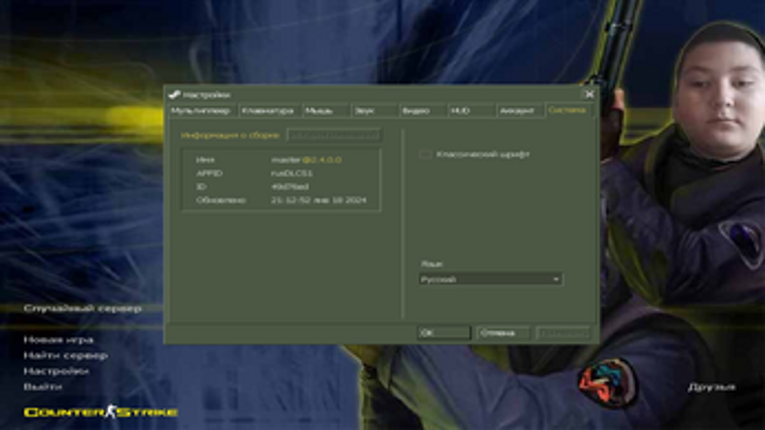The height and width of the screenshot is (430, 765).
Task: Open the Клавиатура settings tab
Action: [270, 111]
